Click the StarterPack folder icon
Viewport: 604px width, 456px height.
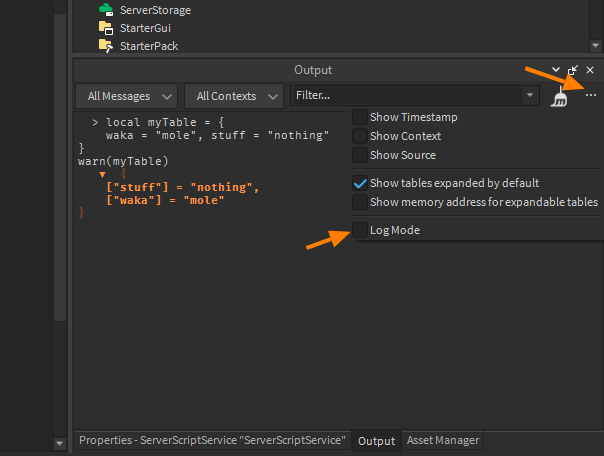pos(105,45)
